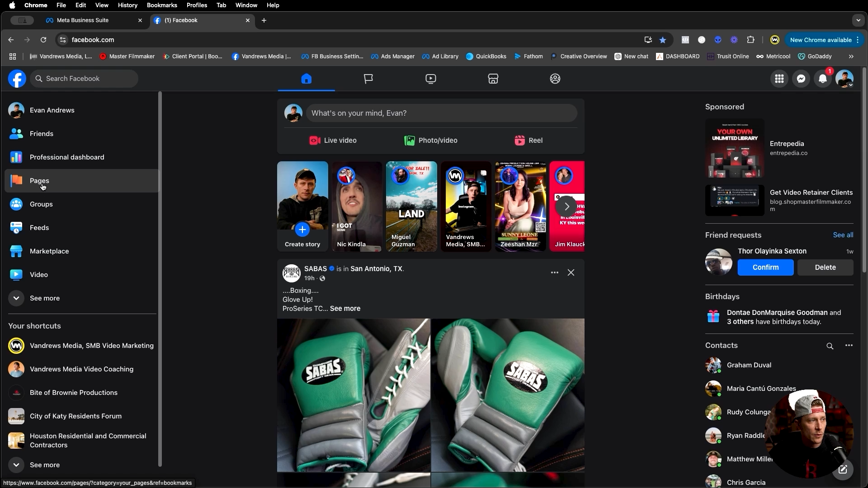Open Zeeshan Mzr's story

[x=520, y=206]
